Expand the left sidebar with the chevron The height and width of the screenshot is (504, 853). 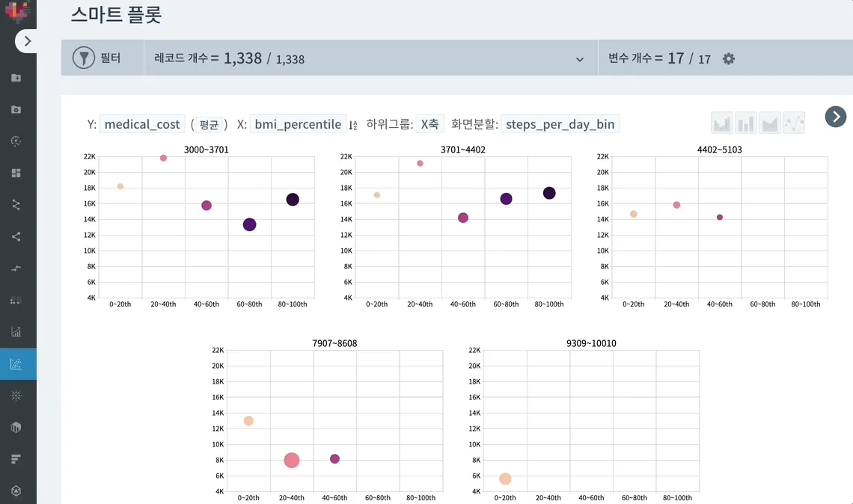coord(26,41)
